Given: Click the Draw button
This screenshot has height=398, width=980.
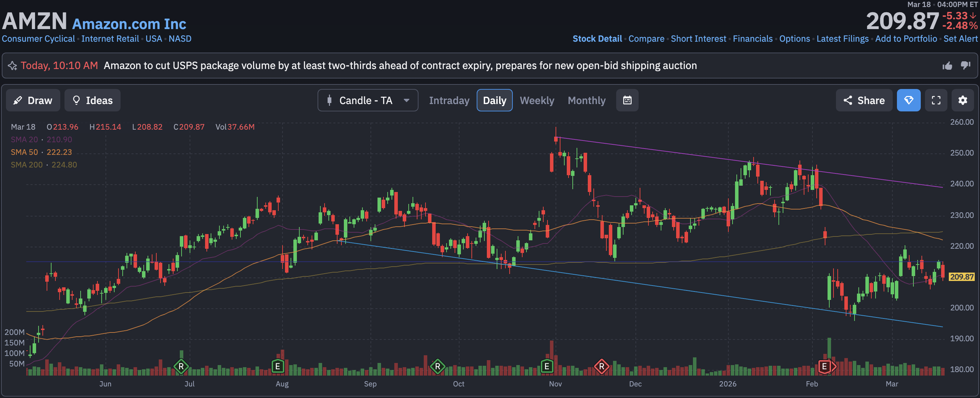Looking at the screenshot, I should [x=33, y=100].
